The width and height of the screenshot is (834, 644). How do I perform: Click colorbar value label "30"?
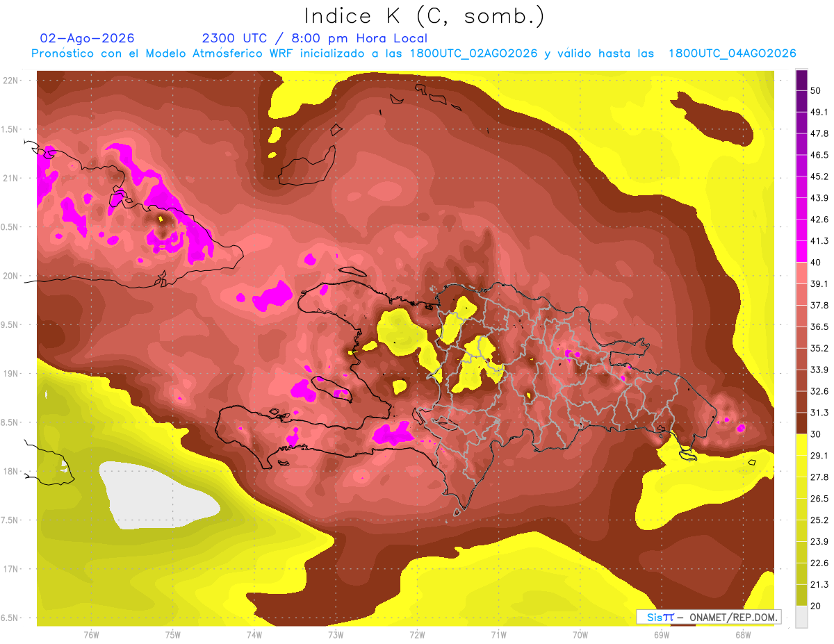pos(816,434)
